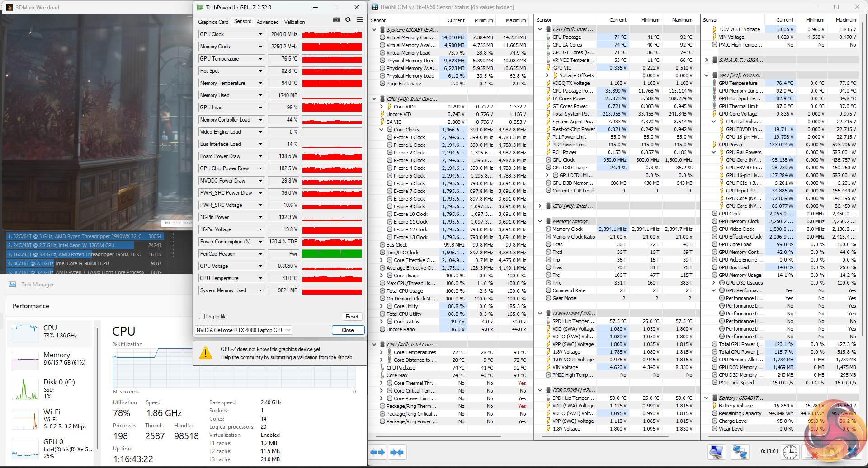
Task: Click the yellow warning icon in GPU-Z notice
Action: coord(206,353)
